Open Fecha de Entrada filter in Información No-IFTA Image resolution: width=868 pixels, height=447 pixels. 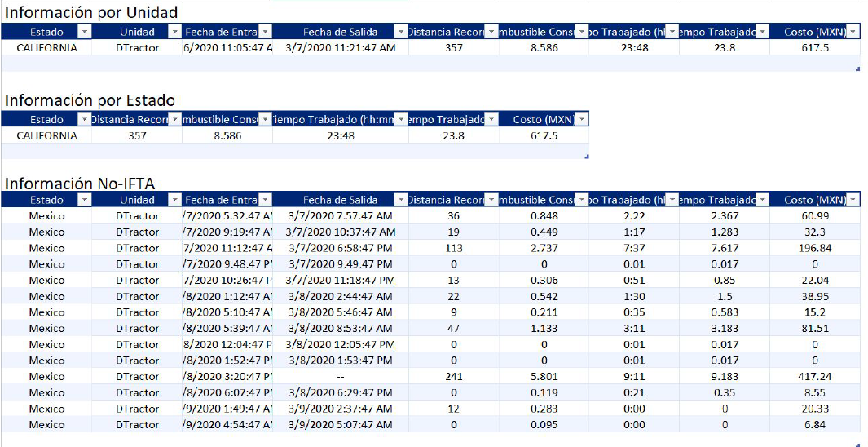[x=265, y=199]
